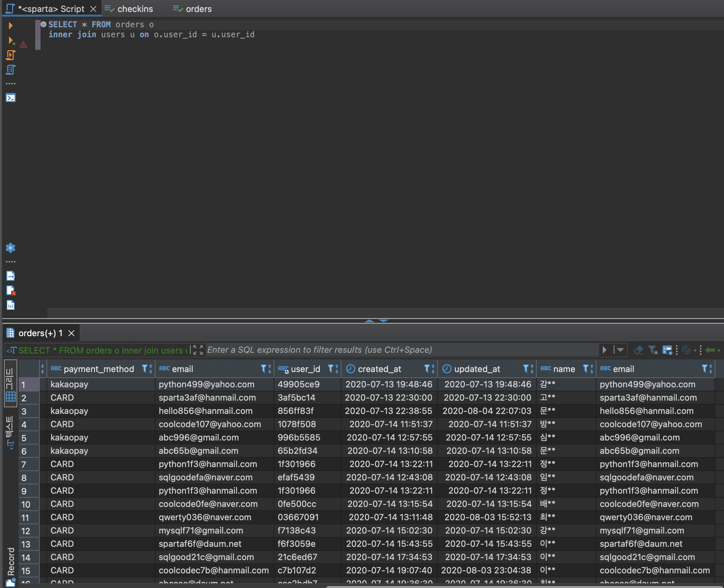This screenshot has width=724, height=588.
Task: Click the SQL filter expression input field
Action: pyautogui.click(x=402, y=350)
